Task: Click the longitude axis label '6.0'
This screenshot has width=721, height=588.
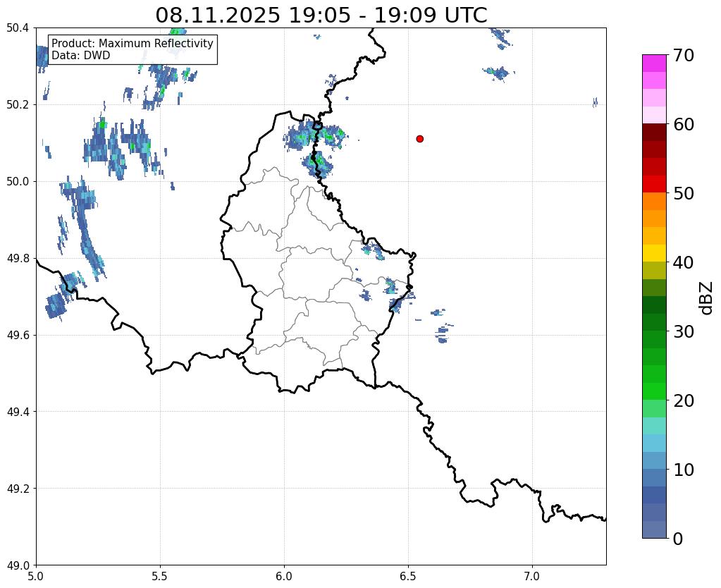Action: point(284,576)
